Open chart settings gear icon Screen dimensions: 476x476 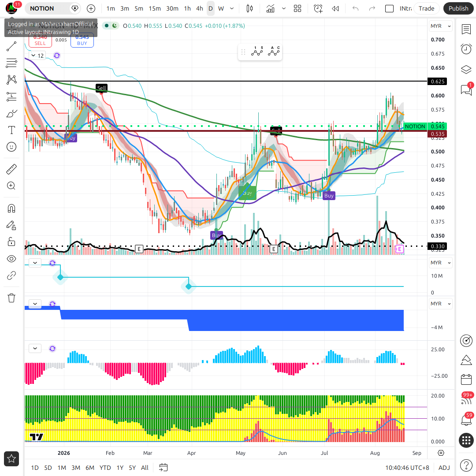click(x=441, y=453)
